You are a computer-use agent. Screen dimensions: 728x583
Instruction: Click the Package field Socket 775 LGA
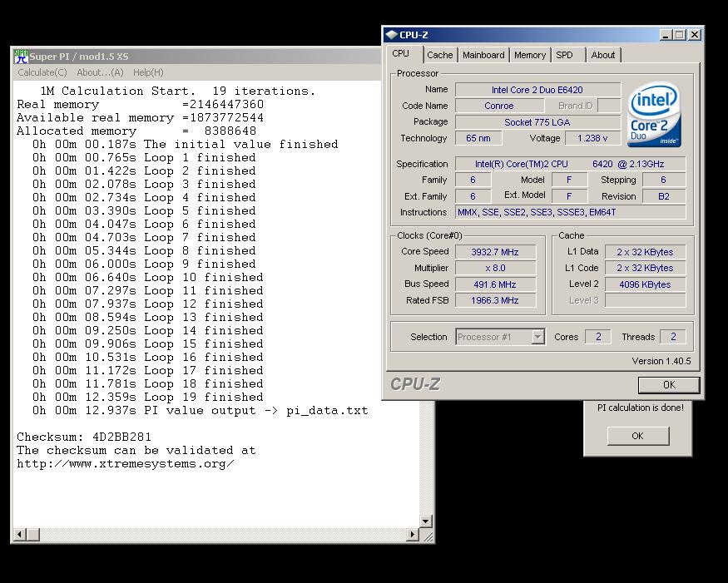point(537,122)
